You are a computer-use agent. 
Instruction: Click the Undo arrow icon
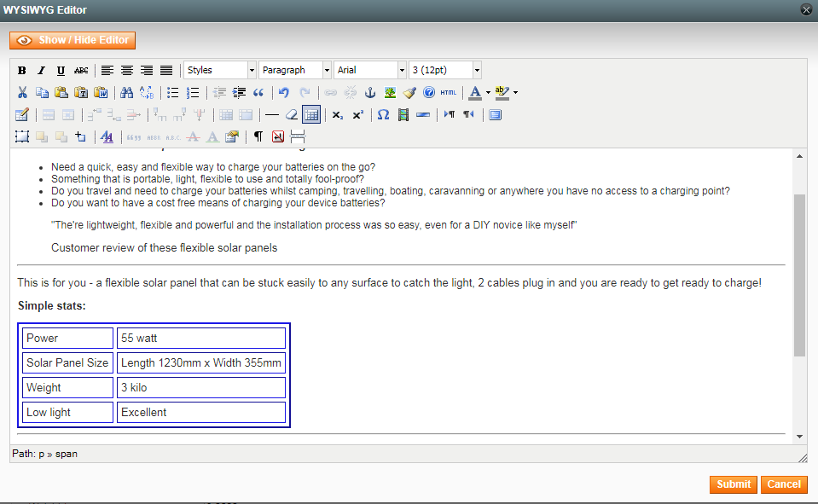[284, 93]
